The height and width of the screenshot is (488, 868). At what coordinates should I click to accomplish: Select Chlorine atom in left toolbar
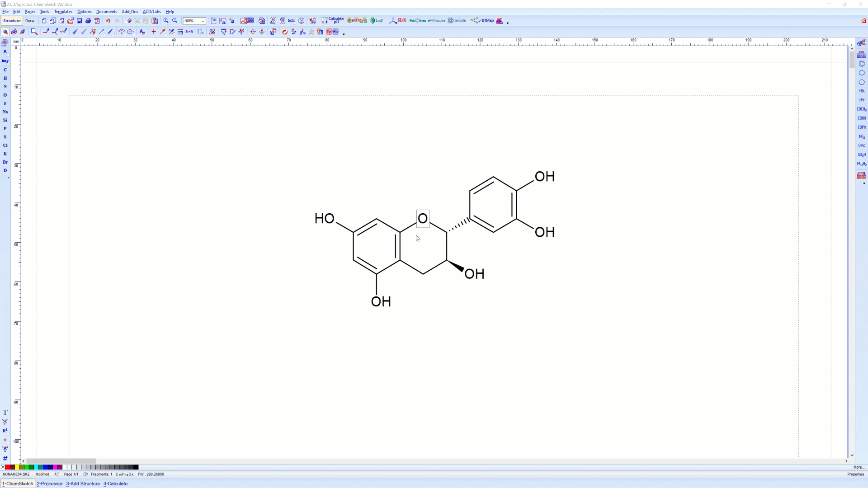pyautogui.click(x=5, y=145)
